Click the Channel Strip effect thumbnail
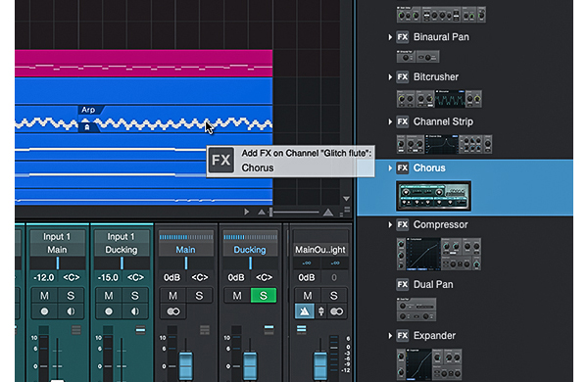The image size is (588, 382). 444,144
